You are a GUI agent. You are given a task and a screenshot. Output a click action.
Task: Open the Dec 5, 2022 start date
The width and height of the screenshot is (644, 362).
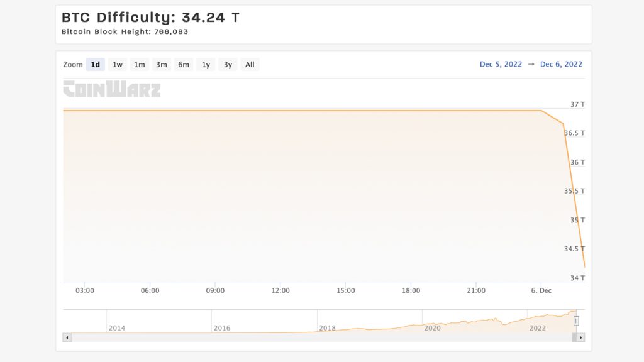click(500, 63)
